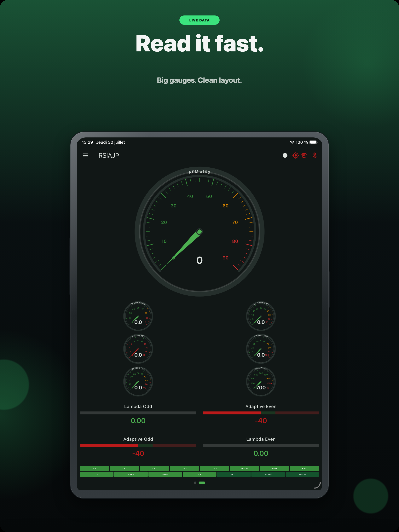The height and width of the screenshot is (532, 399).
Task: Toggle the F1 Off indicator
Action: click(234, 474)
